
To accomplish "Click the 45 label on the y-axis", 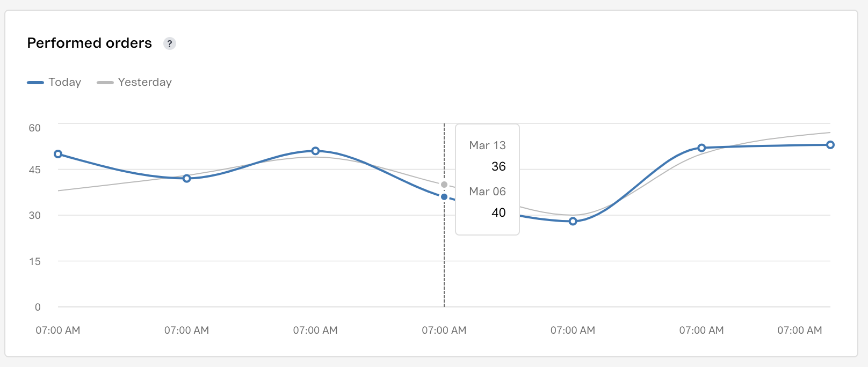I will [x=35, y=170].
